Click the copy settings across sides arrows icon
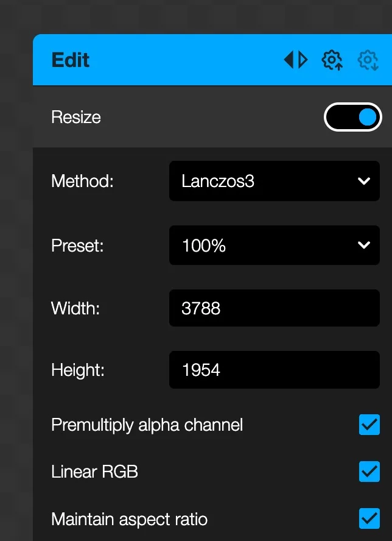Image resolution: width=392 pixels, height=541 pixels. pyautogui.click(x=296, y=60)
